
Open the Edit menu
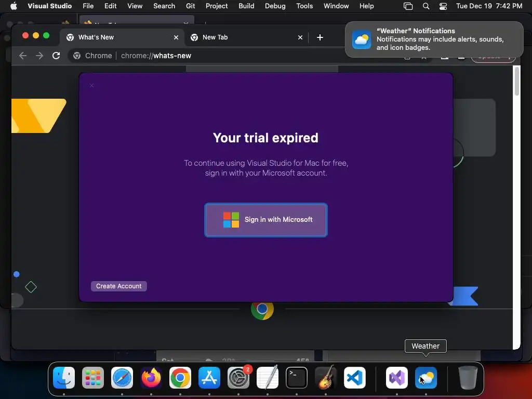click(110, 6)
